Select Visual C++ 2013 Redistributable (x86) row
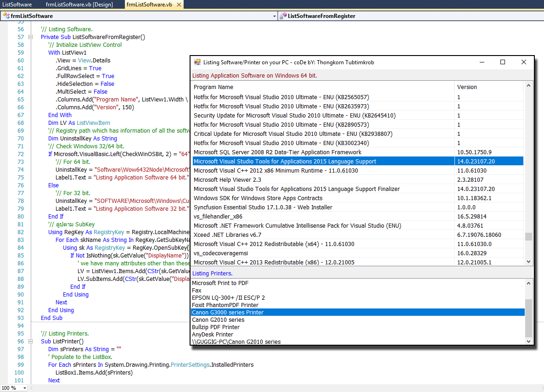 (358, 262)
